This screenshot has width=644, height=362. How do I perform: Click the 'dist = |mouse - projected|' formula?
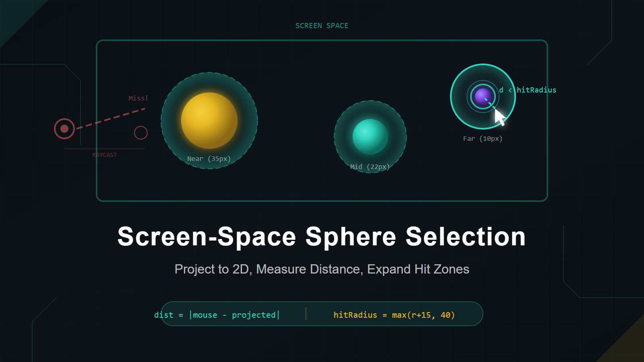pos(217,315)
